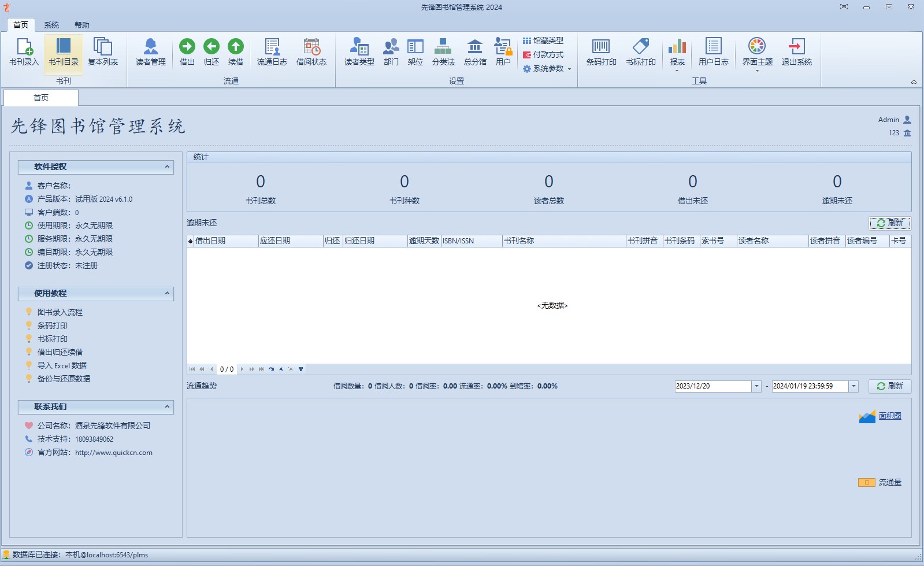
Task: Collapse the 使用教程 panel
Action: (x=167, y=293)
